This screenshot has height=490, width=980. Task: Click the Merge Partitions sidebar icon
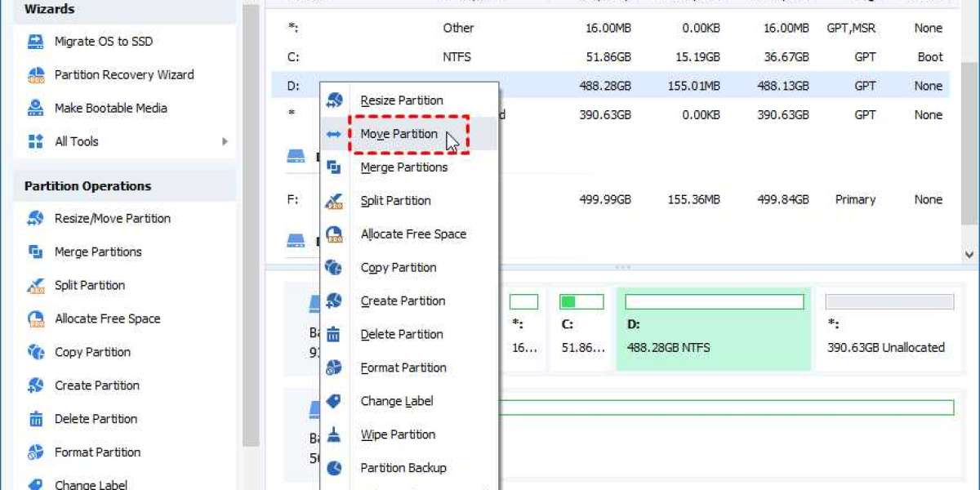[x=35, y=252]
